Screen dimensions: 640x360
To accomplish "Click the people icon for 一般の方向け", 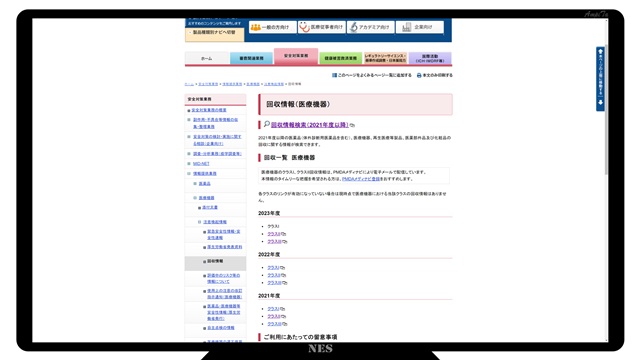I will (x=256, y=27).
